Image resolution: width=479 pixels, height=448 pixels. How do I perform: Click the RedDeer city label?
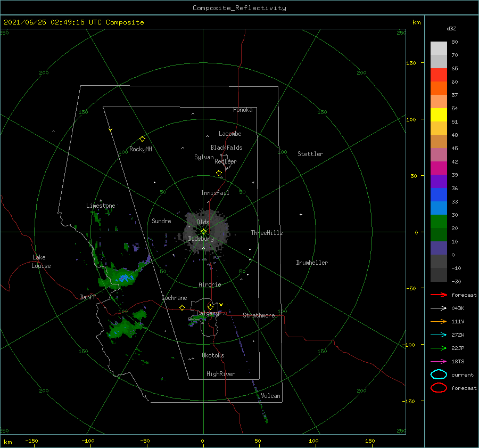226,161
